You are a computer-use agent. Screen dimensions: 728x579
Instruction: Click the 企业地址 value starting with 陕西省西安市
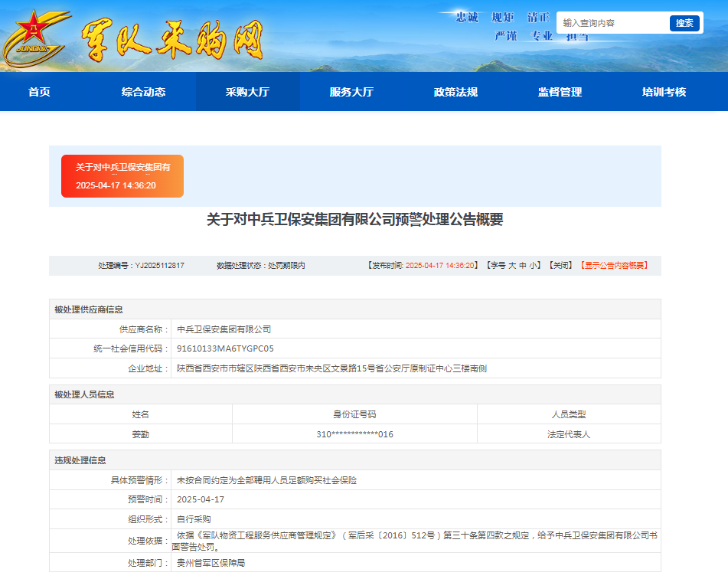click(x=331, y=368)
